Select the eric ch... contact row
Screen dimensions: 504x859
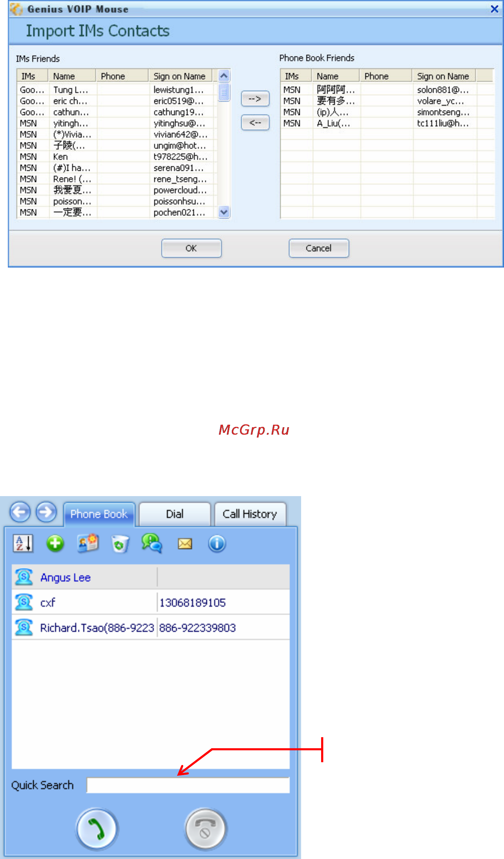(117, 101)
